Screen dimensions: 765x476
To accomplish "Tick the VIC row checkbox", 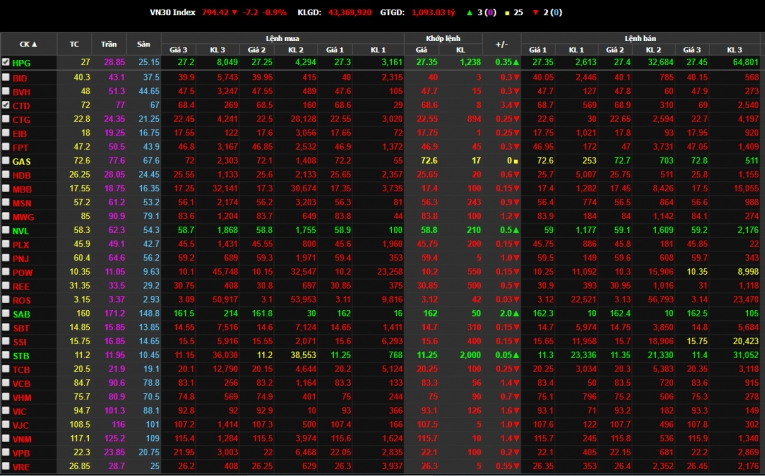I will (5, 411).
